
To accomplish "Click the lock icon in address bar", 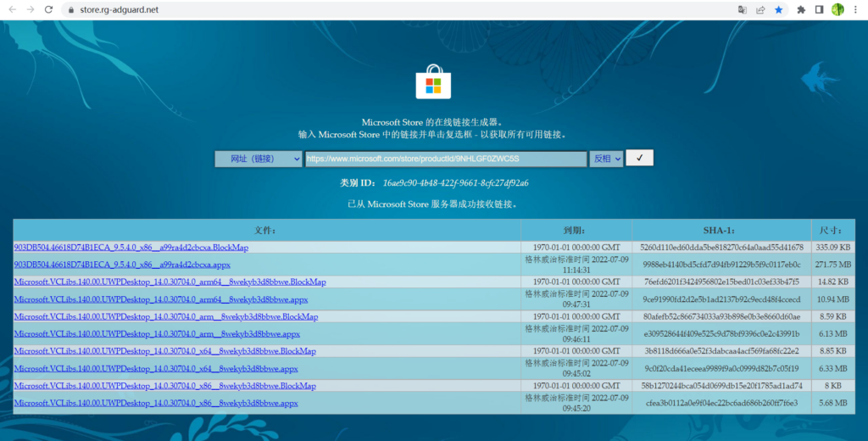I will [x=71, y=10].
